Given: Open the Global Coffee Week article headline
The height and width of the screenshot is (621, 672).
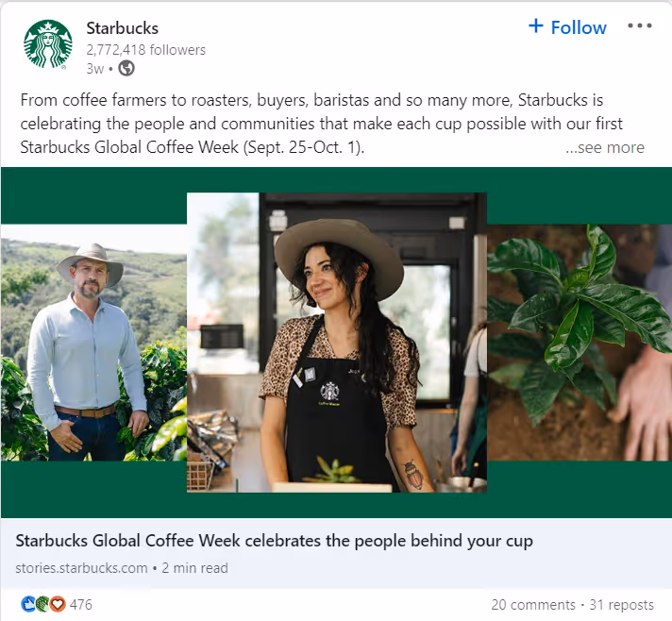Looking at the screenshot, I should tap(274, 541).
